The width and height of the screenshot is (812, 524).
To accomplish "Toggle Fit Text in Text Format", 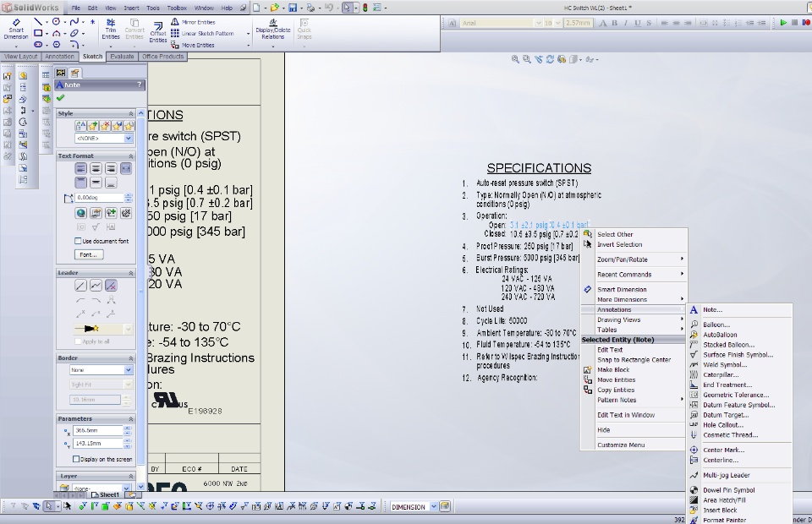I will click(x=126, y=169).
